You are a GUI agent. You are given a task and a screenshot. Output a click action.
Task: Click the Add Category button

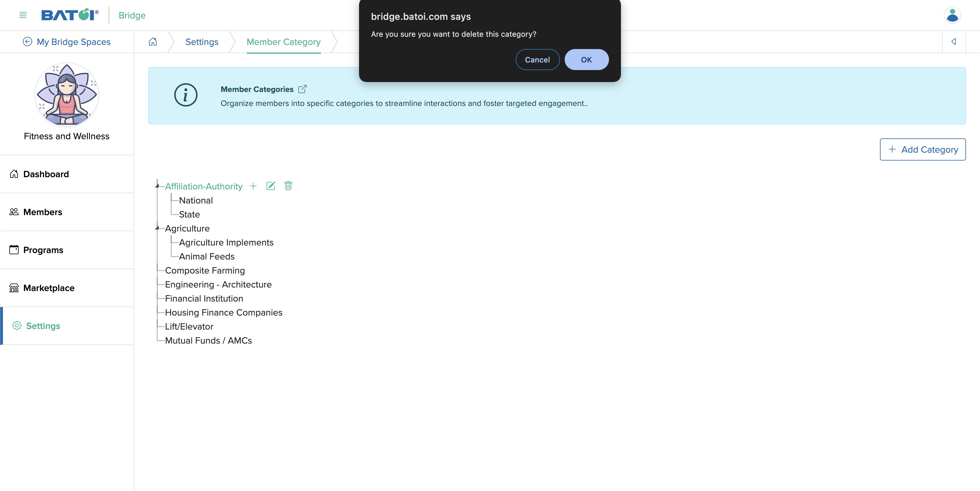click(x=923, y=149)
